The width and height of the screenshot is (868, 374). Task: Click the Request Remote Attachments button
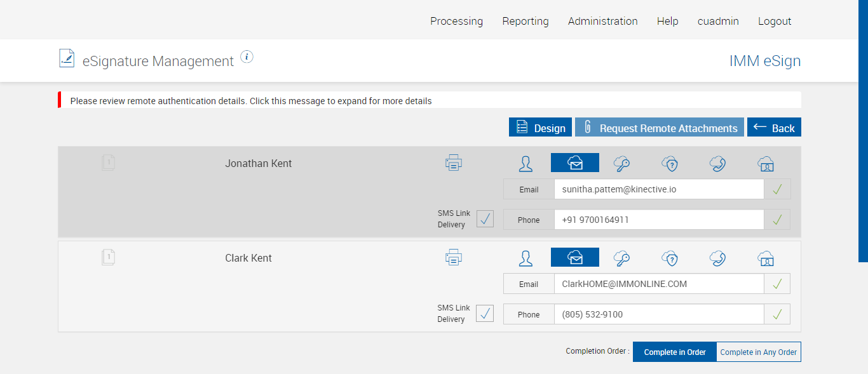pyautogui.click(x=660, y=128)
